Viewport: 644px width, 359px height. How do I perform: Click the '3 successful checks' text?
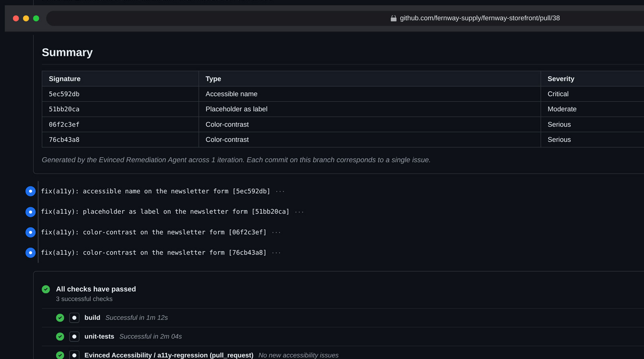pyautogui.click(x=84, y=299)
